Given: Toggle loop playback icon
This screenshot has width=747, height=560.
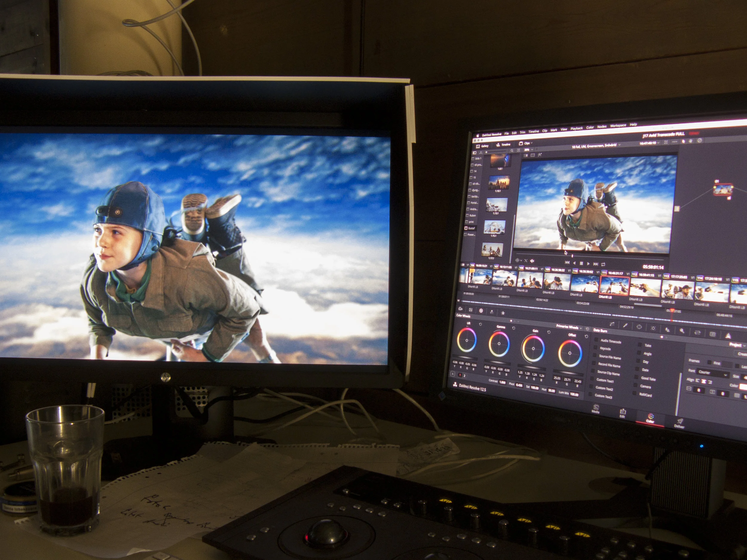Looking at the screenshot, I should (603, 265).
